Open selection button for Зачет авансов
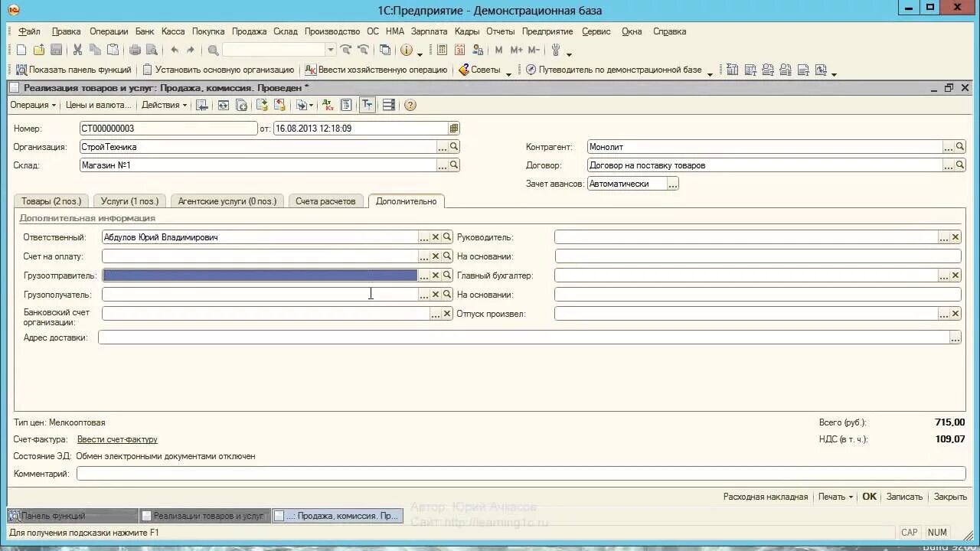This screenshot has width=980, height=551. click(673, 184)
